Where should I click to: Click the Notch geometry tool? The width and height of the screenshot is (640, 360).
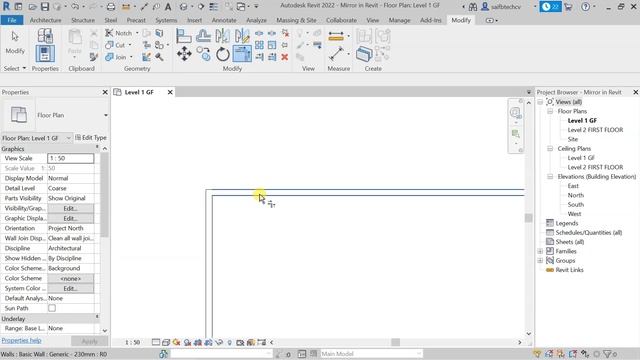[x=119, y=33]
